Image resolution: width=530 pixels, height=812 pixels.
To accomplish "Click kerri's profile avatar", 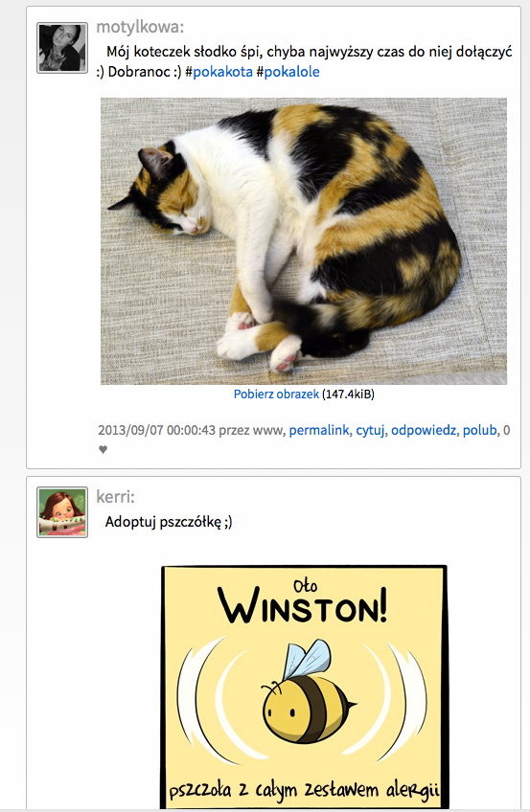I will pos(62,511).
